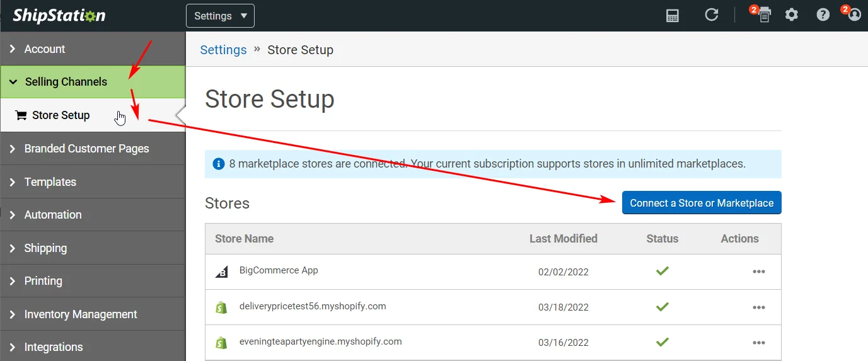868x361 pixels.
Task: Click the info icon in blue banner
Action: coord(219,164)
